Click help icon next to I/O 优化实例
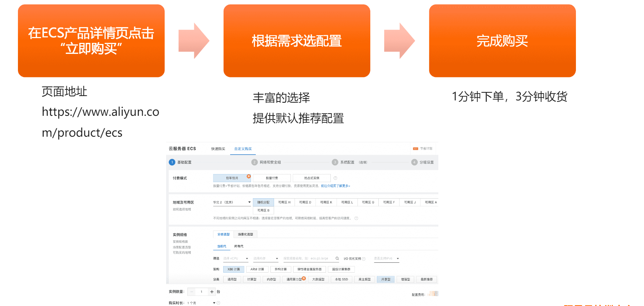 (x=364, y=259)
